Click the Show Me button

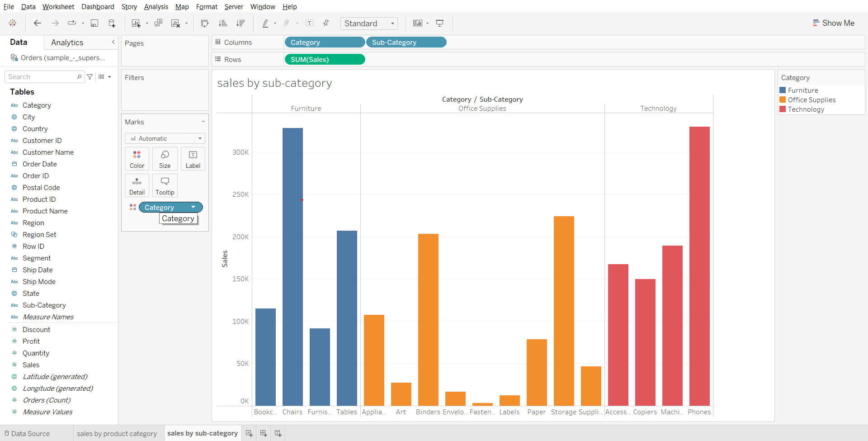[833, 23]
